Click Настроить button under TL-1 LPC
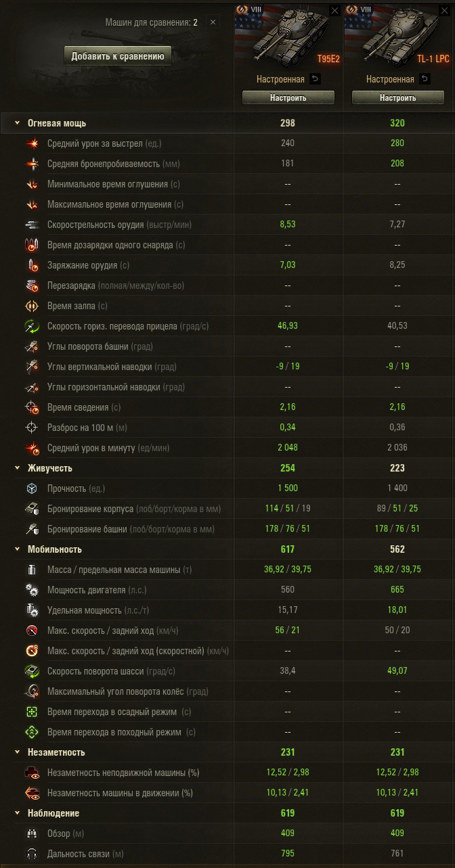This screenshot has width=455, height=868. (x=397, y=97)
